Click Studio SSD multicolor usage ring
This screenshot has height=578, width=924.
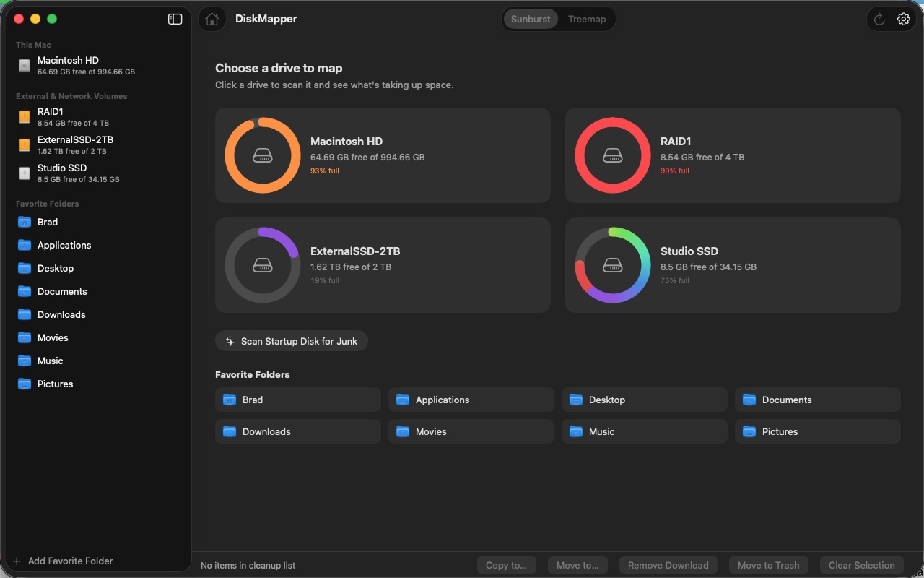point(612,265)
